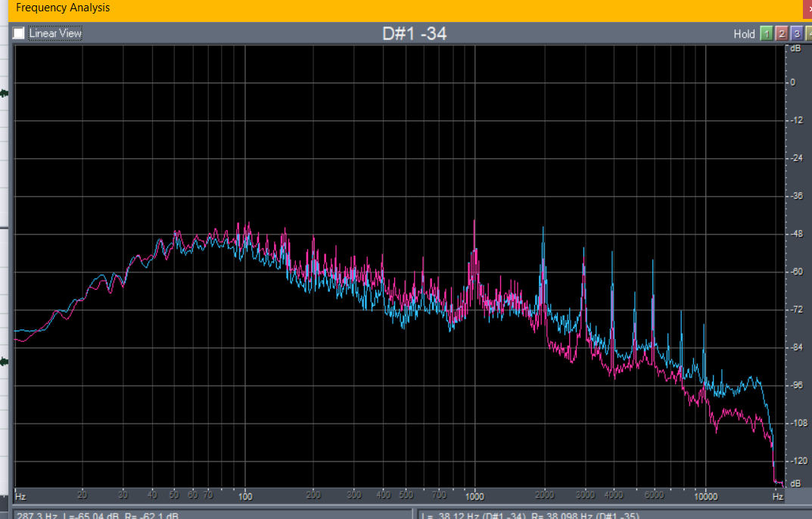Click the spectrum peak at 3000 Hz

583,248
